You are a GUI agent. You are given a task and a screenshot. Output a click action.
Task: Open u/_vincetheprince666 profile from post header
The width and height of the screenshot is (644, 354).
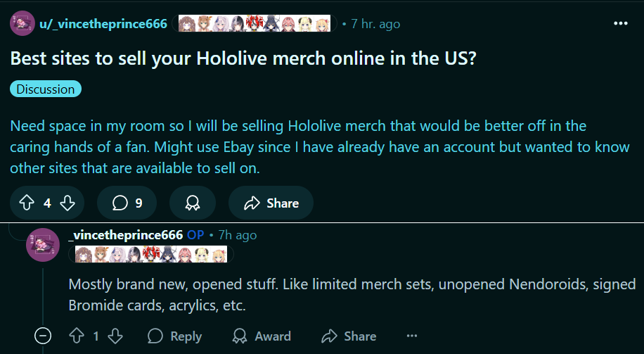pos(104,24)
